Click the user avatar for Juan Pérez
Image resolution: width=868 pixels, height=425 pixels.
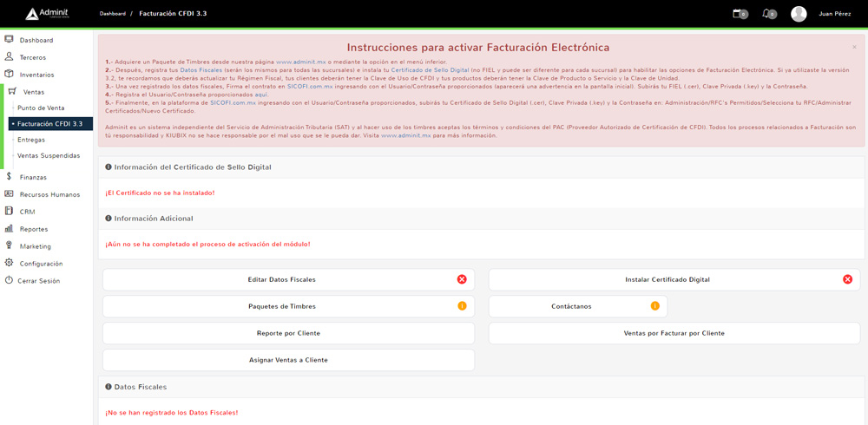[x=799, y=14]
